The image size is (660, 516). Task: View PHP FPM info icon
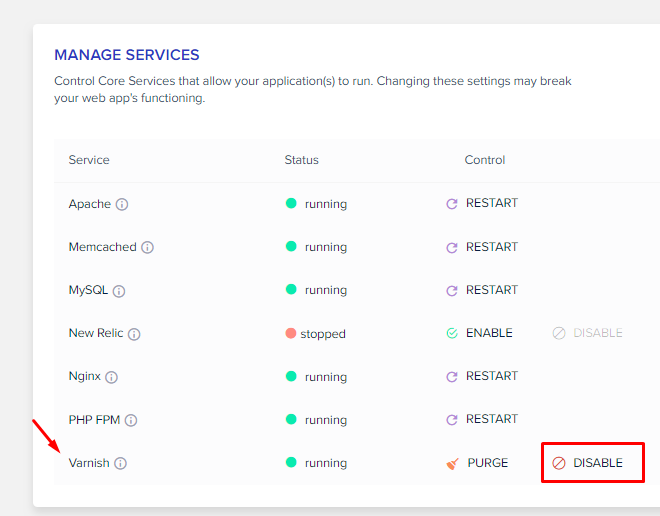[131, 420]
